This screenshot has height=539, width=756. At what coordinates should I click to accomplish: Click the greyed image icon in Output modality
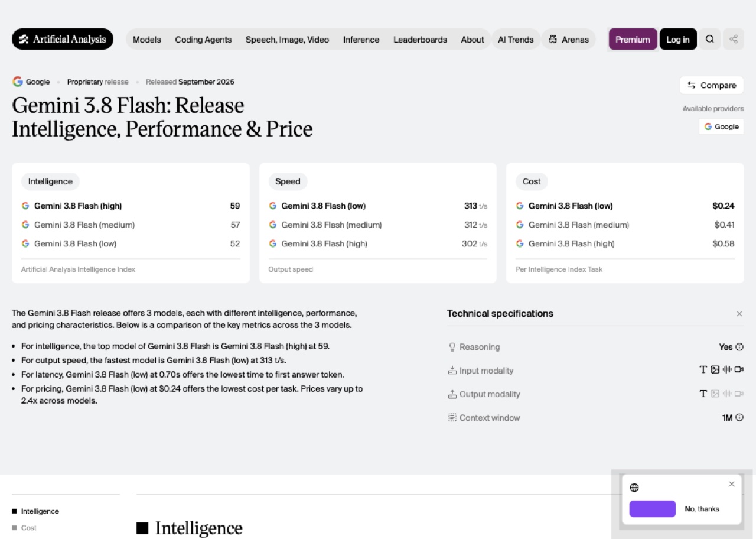715,394
